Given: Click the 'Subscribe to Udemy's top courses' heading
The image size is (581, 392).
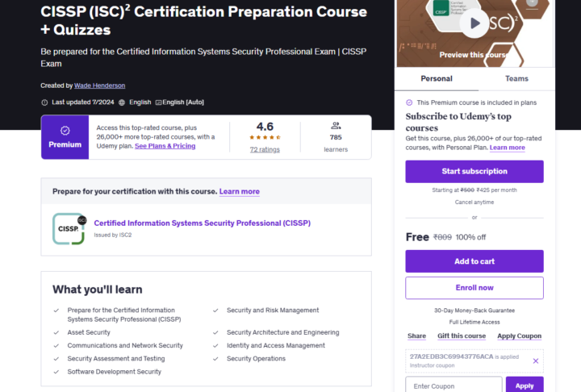Looking at the screenshot, I should click(x=458, y=122).
